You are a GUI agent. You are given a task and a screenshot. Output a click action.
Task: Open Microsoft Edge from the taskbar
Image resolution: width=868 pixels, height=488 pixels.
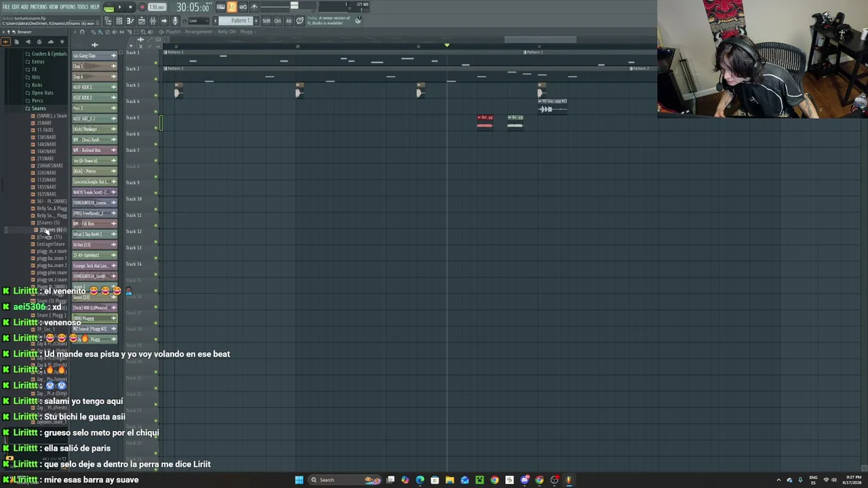click(x=420, y=480)
